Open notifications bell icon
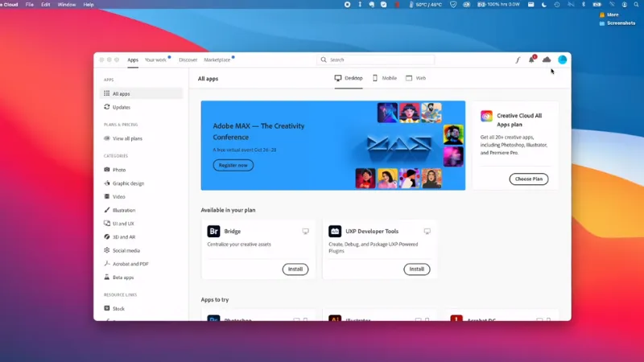 pyautogui.click(x=532, y=60)
